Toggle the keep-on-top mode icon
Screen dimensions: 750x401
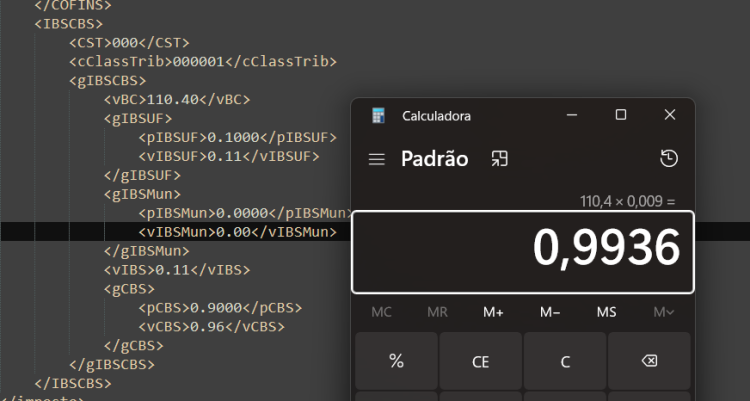[x=499, y=159]
